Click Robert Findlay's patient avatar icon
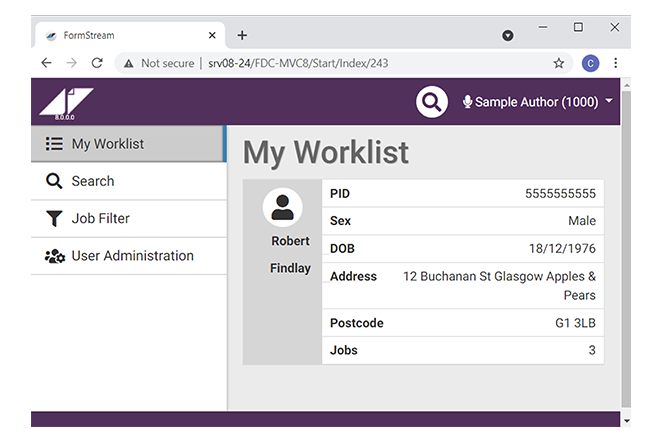Screen dimensions: 663x442 (x=282, y=207)
